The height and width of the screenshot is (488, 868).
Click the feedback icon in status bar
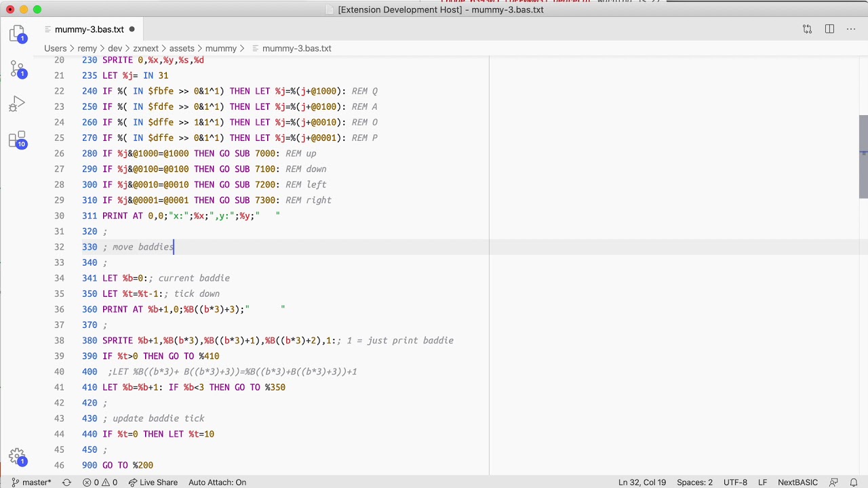tap(834, 482)
